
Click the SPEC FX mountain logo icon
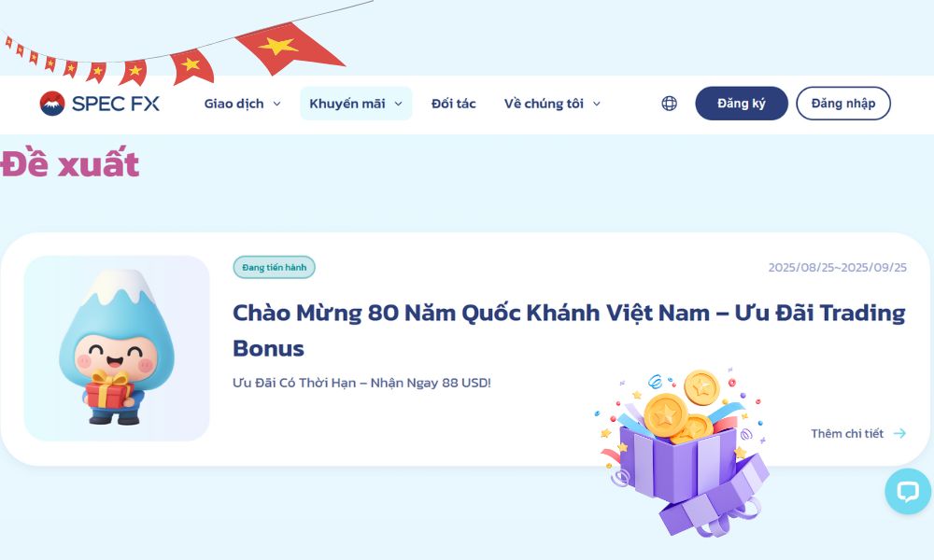[52, 104]
